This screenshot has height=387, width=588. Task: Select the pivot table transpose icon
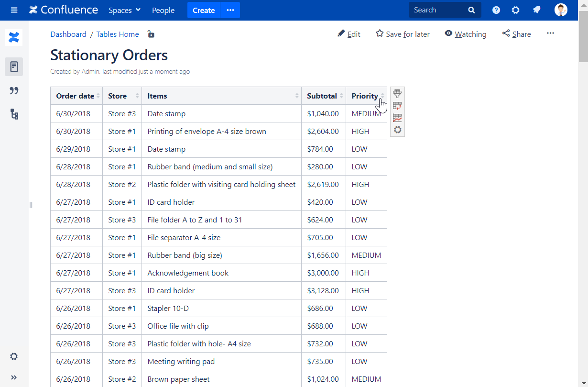(x=397, y=105)
